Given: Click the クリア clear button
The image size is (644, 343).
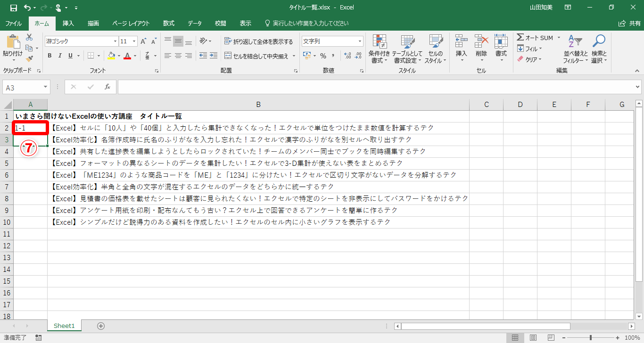Looking at the screenshot, I should point(529,59).
